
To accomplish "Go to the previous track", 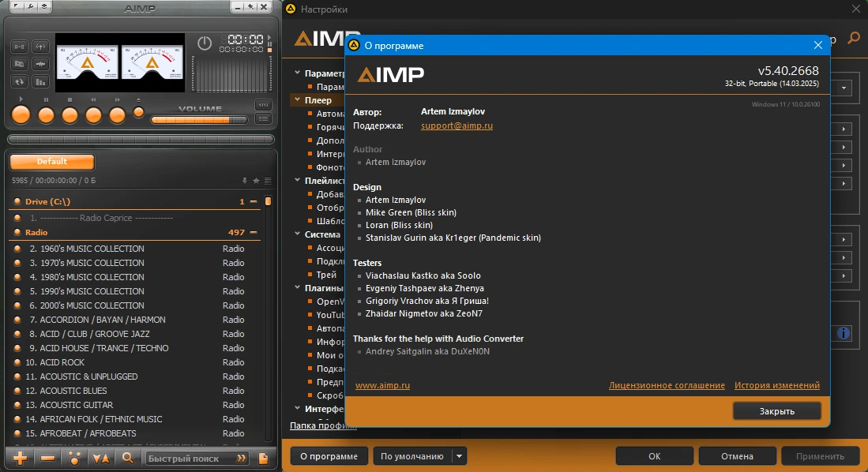I will tap(93, 114).
